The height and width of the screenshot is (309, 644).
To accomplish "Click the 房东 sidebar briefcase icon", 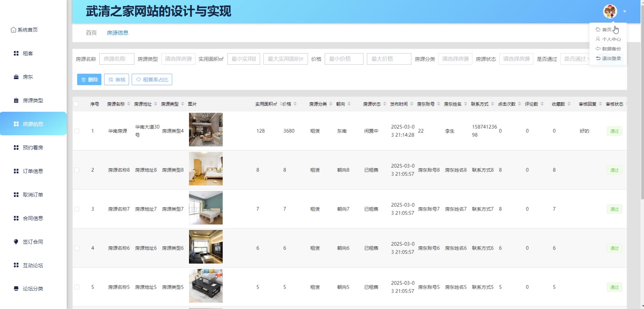I will [16, 77].
